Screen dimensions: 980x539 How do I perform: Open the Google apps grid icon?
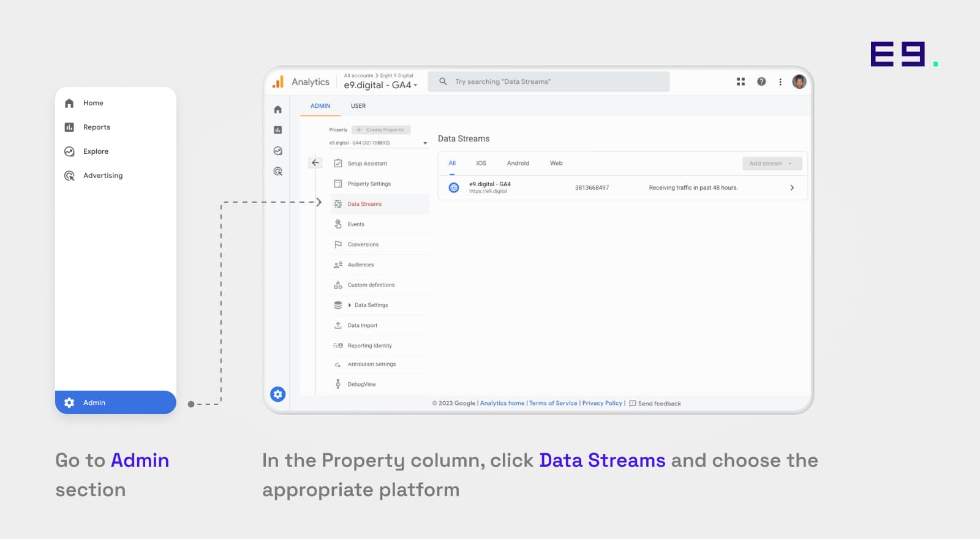click(x=741, y=81)
